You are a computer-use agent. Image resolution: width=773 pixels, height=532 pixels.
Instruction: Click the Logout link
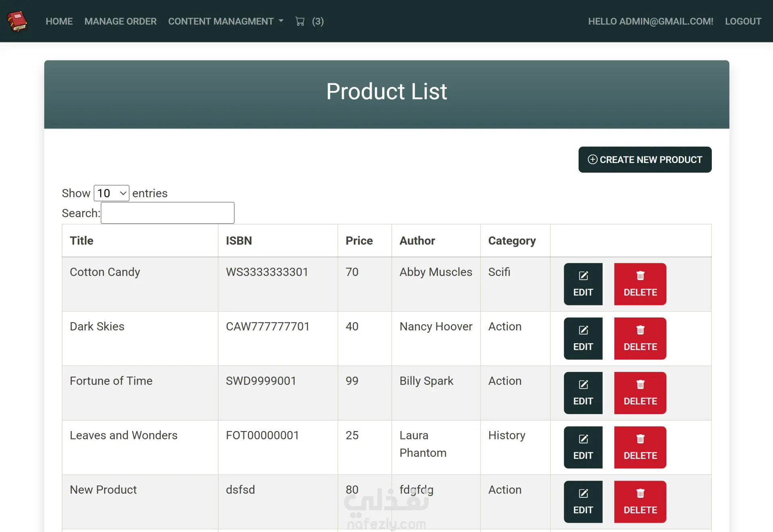coord(743,21)
